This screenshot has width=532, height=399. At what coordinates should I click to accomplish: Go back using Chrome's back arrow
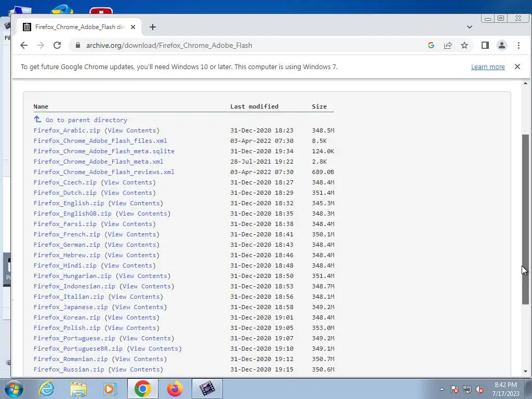24,45
